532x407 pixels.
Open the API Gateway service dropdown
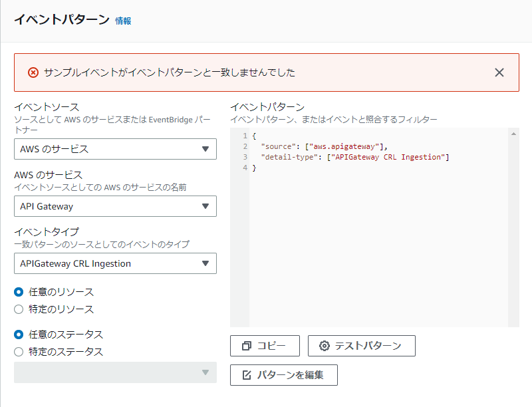tap(115, 206)
